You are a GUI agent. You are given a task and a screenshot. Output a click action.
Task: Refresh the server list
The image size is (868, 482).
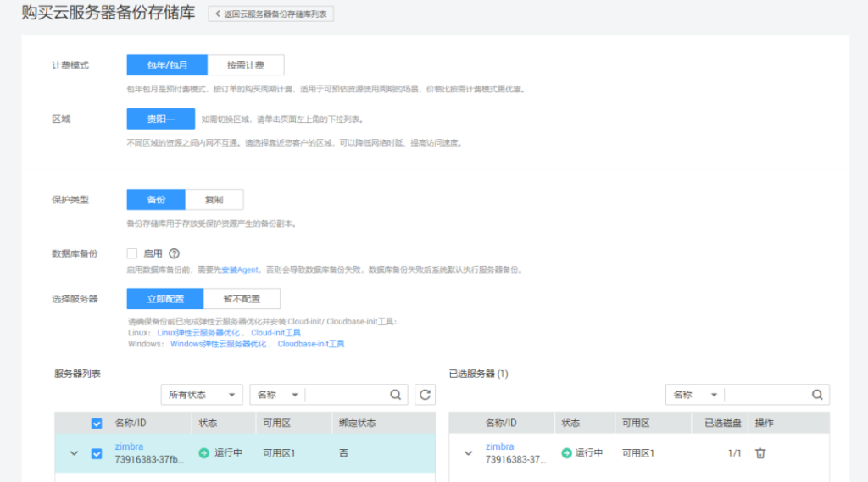pos(426,395)
